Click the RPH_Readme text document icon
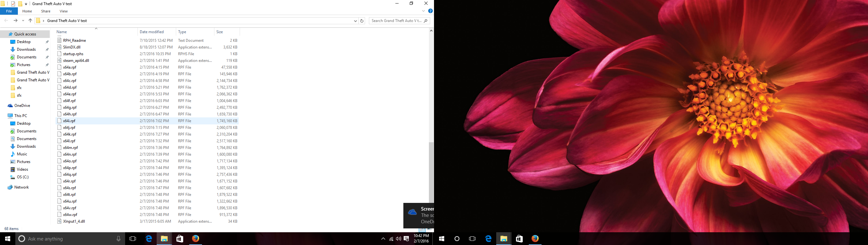 (x=60, y=41)
